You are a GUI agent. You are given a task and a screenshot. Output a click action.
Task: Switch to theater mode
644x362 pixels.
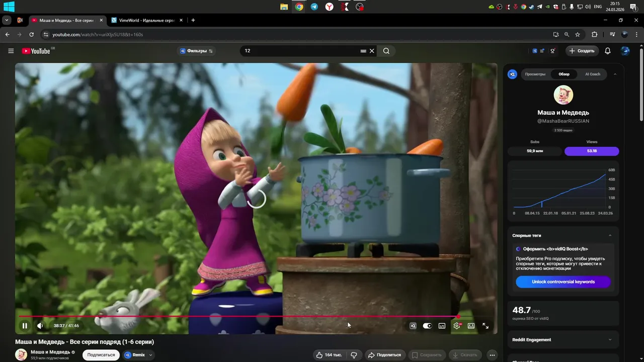tap(471, 326)
